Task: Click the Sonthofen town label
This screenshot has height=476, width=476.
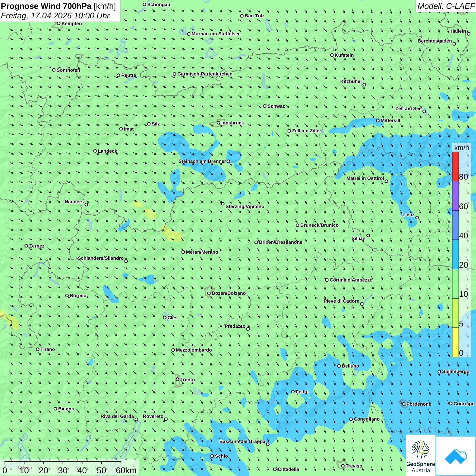Action: (68, 70)
